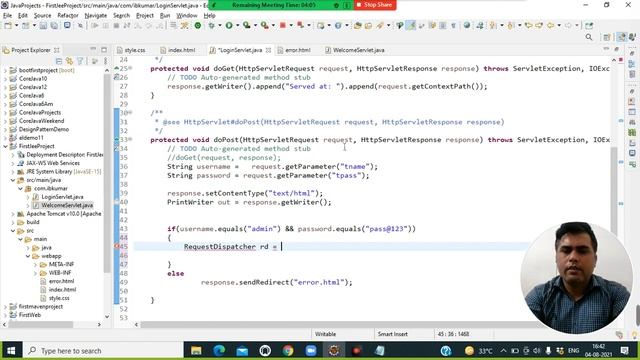640x360 pixels.
Task: Click the Debug bug toolbar icon
Action: [211, 25]
